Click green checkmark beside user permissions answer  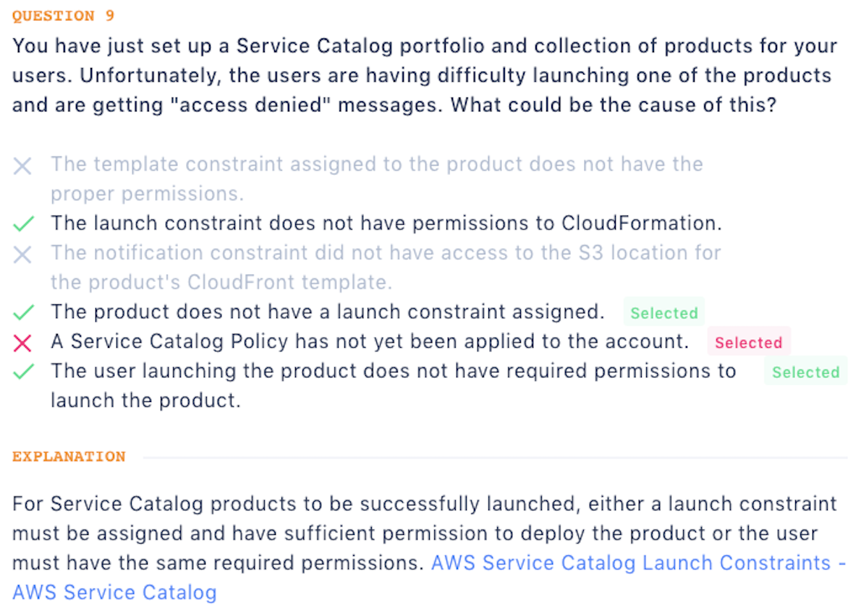click(x=23, y=372)
